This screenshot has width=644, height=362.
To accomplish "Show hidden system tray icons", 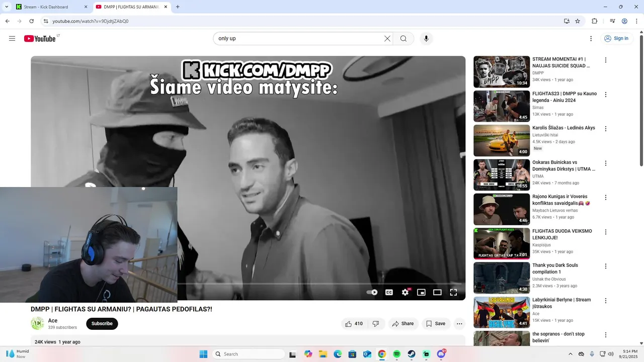I will pyautogui.click(x=571, y=354).
